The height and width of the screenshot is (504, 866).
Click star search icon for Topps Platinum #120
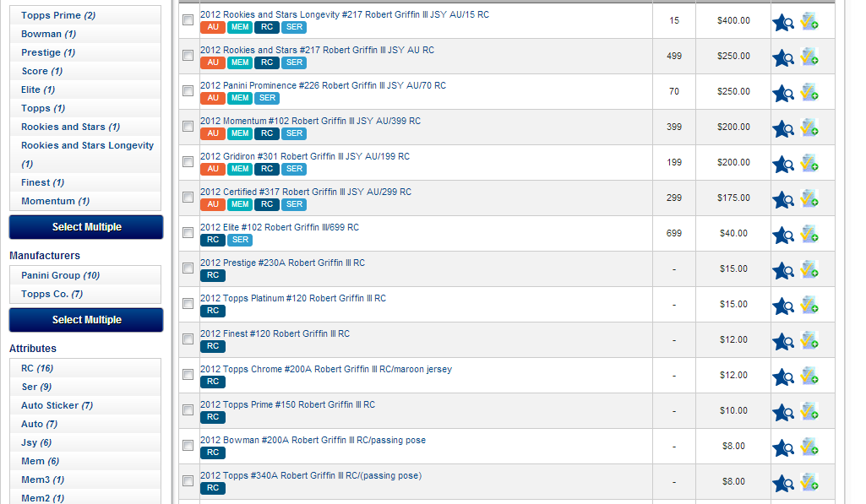click(x=783, y=306)
